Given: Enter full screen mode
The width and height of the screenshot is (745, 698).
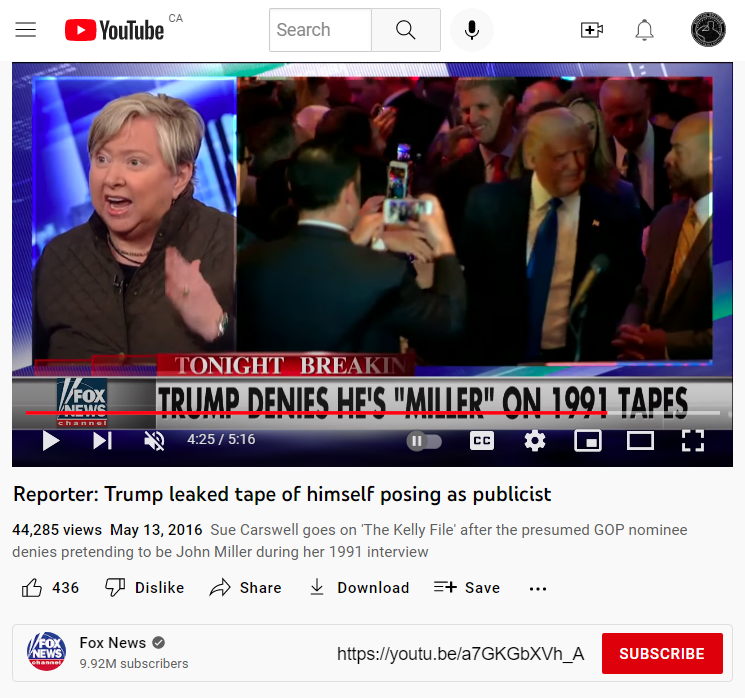Looking at the screenshot, I should tap(693, 440).
